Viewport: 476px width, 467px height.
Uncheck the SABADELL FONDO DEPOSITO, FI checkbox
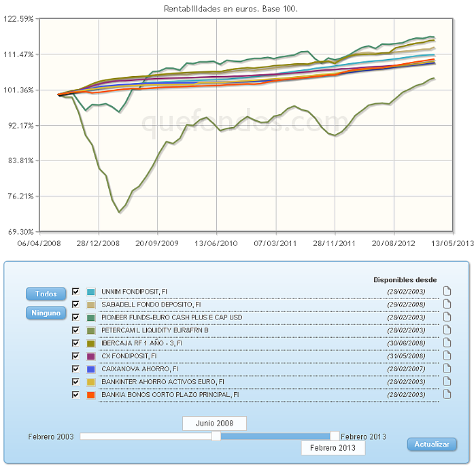(75, 305)
